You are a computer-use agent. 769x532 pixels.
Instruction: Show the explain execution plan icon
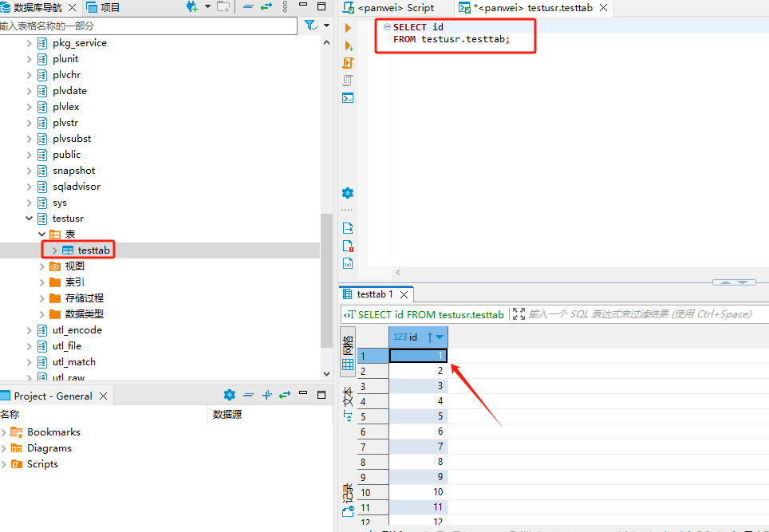(x=348, y=81)
